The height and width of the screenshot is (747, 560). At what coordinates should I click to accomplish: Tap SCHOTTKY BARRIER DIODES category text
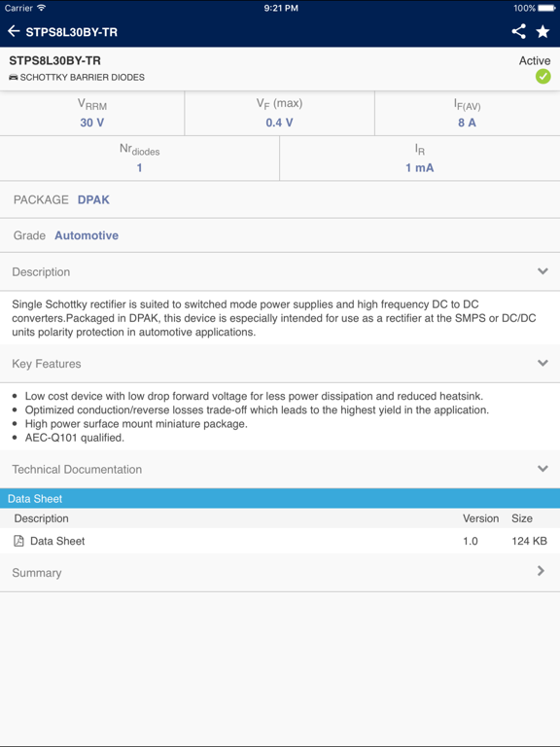pyautogui.click(x=83, y=77)
